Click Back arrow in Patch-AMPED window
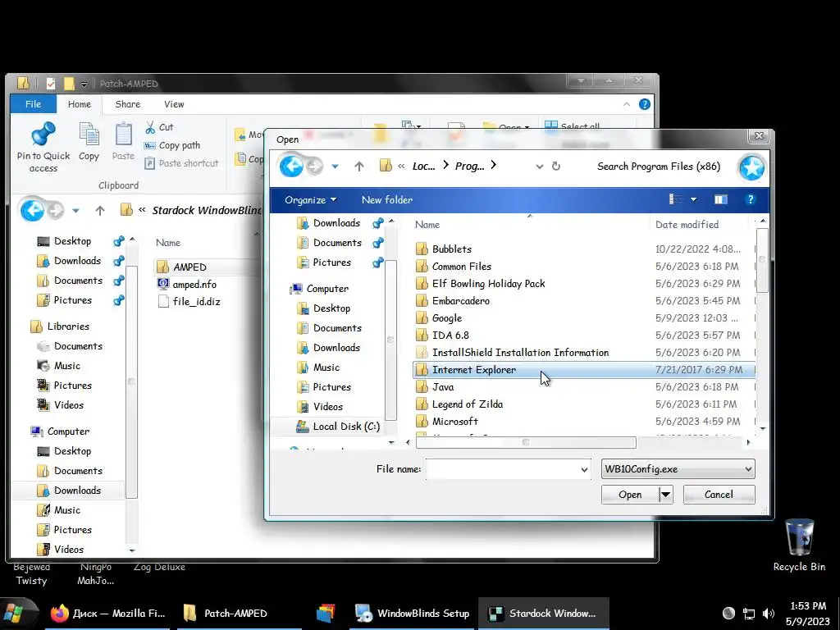This screenshot has width=840, height=630. tap(32, 211)
